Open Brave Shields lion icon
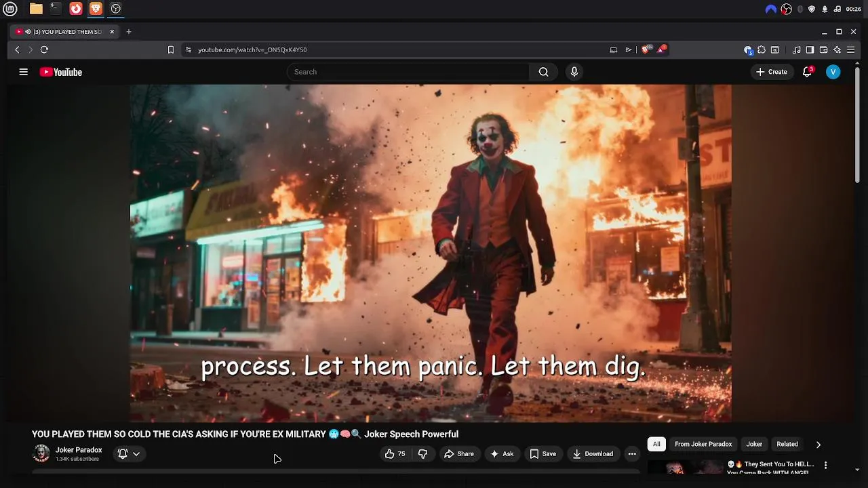The image size is (868, 488). pyautogui.click(x=646, y=49)
